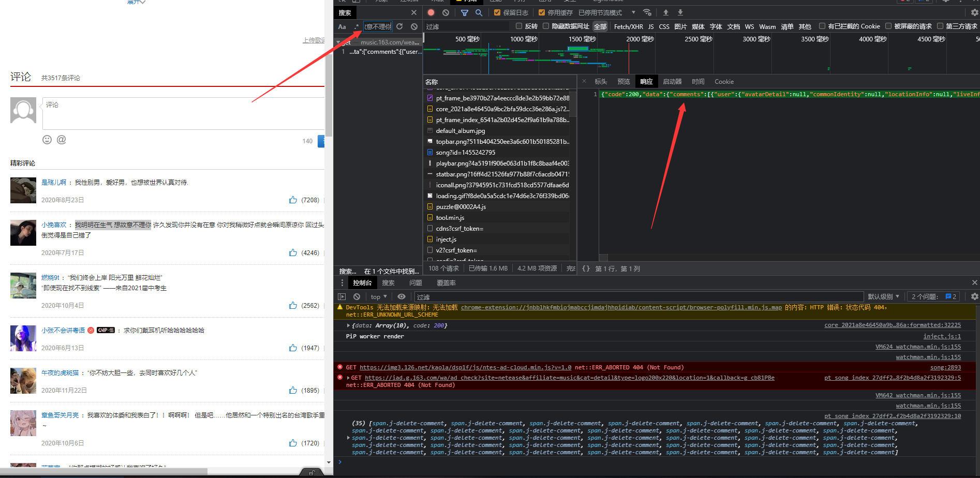Screen dimensions: 980x478
Task: Clear the console
Action: 357,296
